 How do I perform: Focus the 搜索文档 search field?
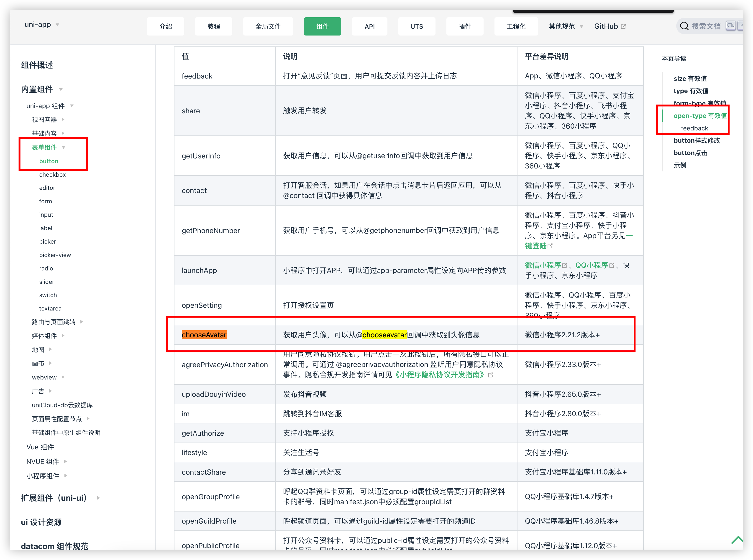(x=706, y=26)
